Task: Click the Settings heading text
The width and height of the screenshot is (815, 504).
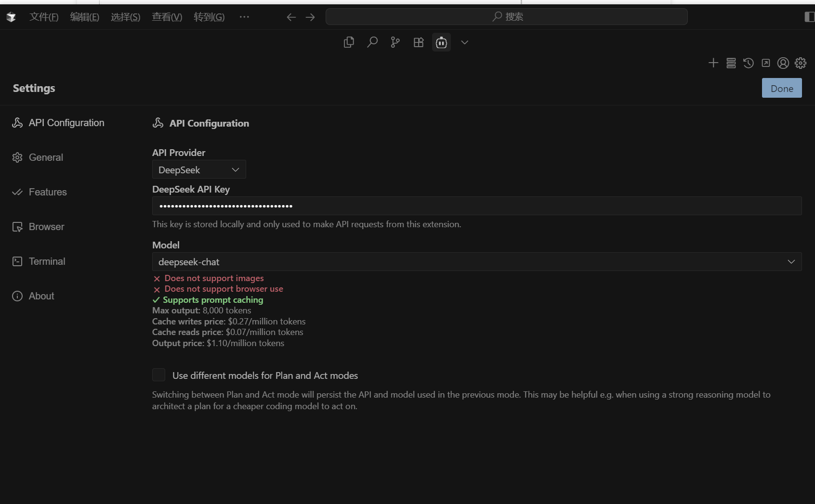Action: coord(34,88)
